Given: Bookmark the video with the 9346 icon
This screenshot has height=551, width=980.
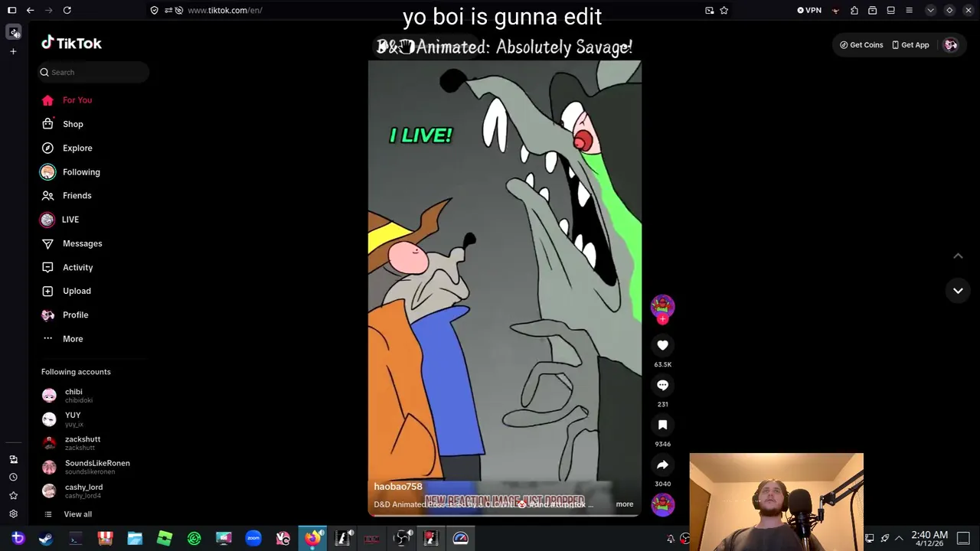Looking at the screenshot, I should (x=662, y=425).
